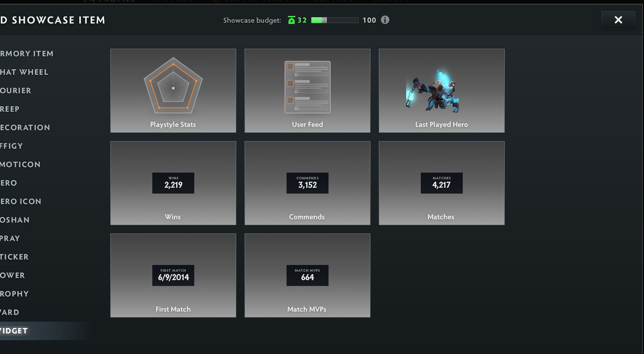Close the showcase item dialog
Viewport: 644px width, 354px height.
(618, 20)
